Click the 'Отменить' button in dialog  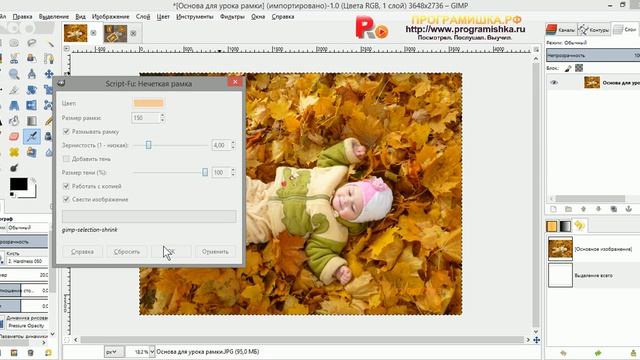(x=215, y=251)
